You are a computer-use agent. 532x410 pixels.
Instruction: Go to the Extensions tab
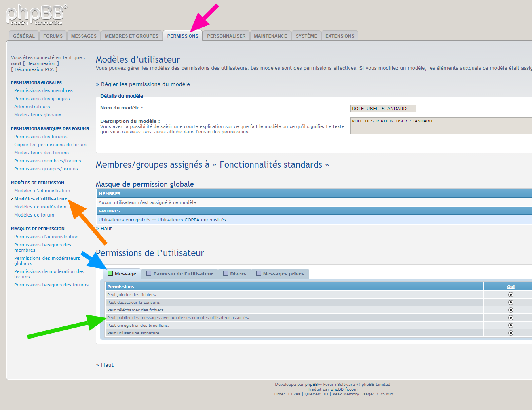(x=340, y=36)
